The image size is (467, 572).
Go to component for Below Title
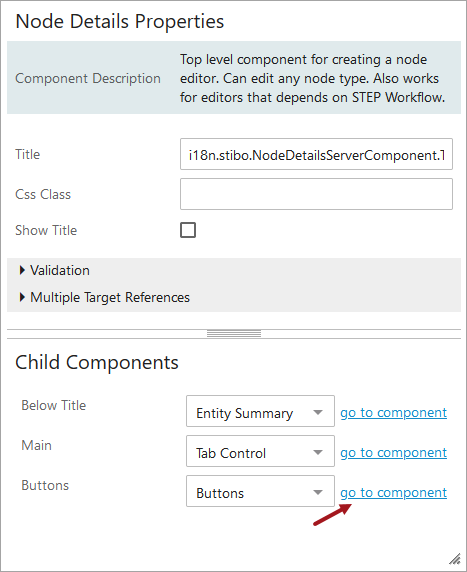tap(393, 413)
